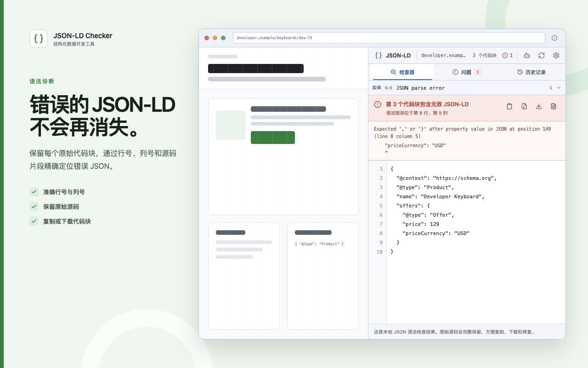
Task: Open the 问题 tab
Action: tap(467, 72)
